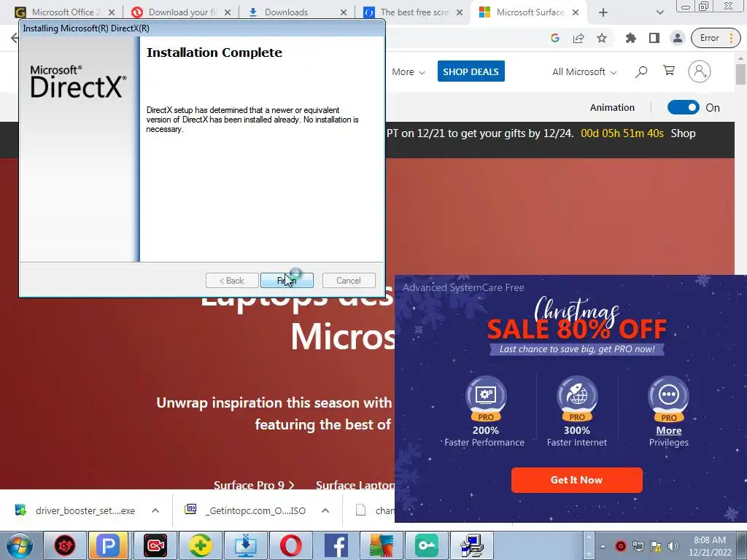Open the Action Center flag icon
Viewport: 747px width, 560px height.
(656, 546)
